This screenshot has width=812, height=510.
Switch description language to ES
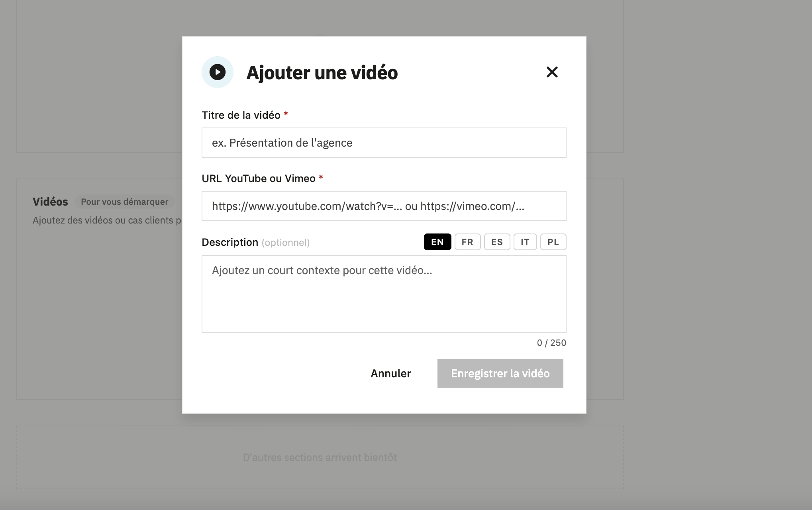[497, 242]
